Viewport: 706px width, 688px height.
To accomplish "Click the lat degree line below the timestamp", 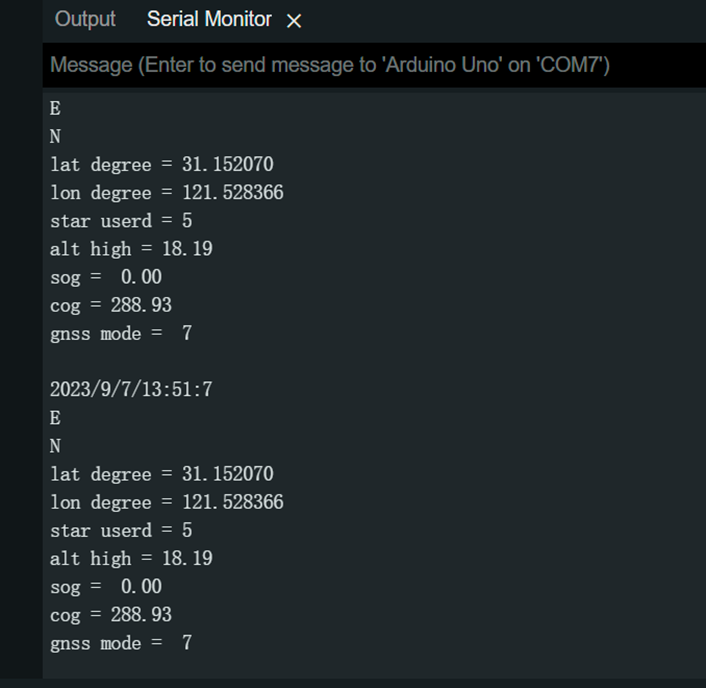I will click(162, 474).
